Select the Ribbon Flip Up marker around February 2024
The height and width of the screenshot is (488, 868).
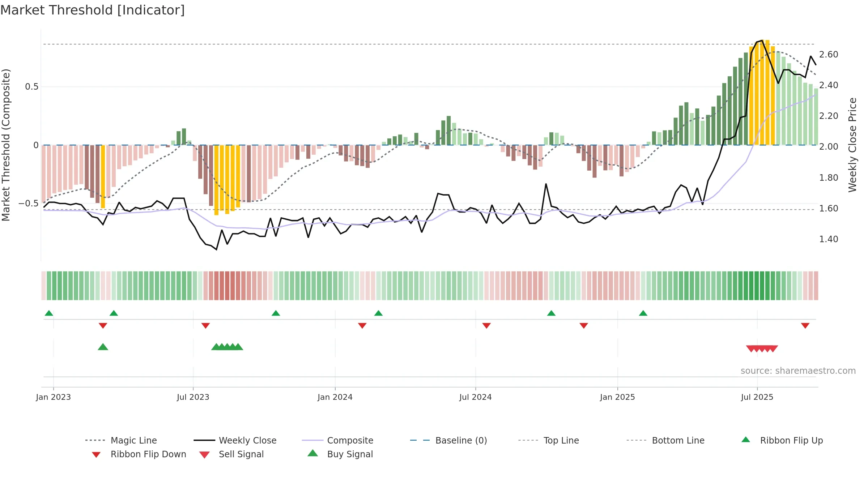tap(378, 313)
